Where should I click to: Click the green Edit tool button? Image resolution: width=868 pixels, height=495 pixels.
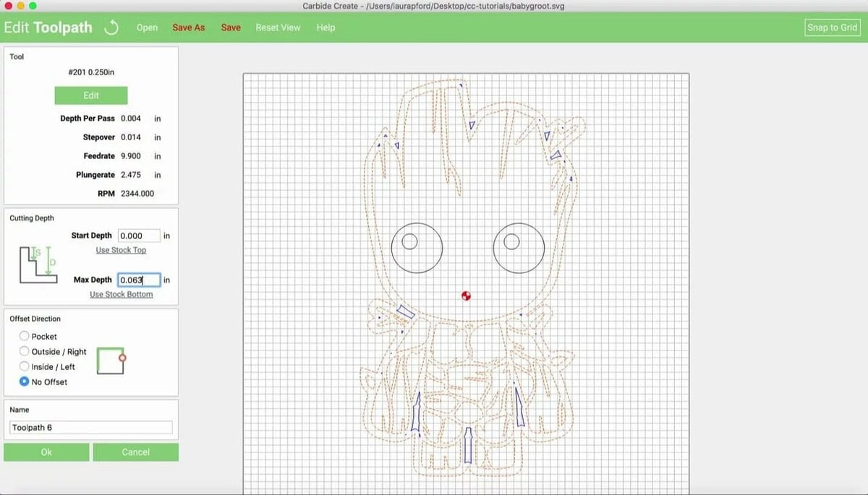click(x=91, y=95)
